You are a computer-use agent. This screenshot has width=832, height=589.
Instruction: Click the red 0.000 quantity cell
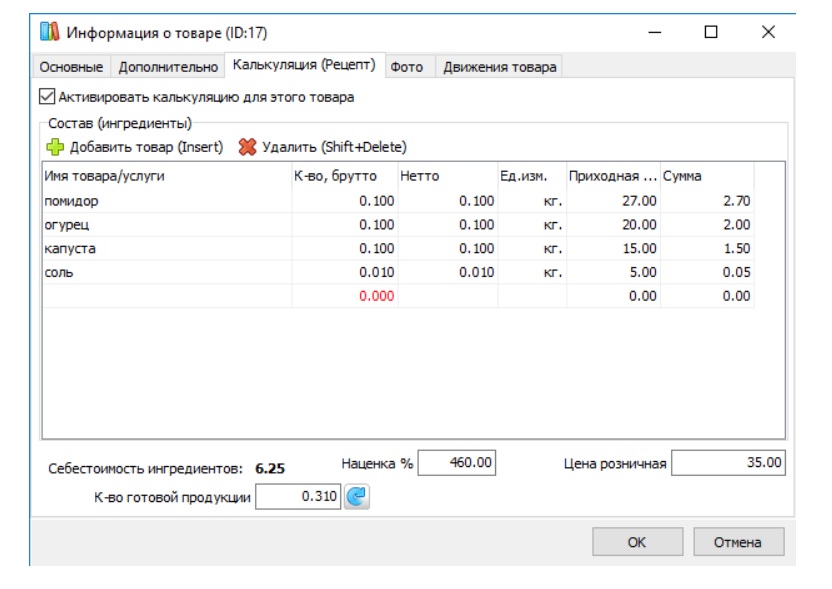(344, 296)
